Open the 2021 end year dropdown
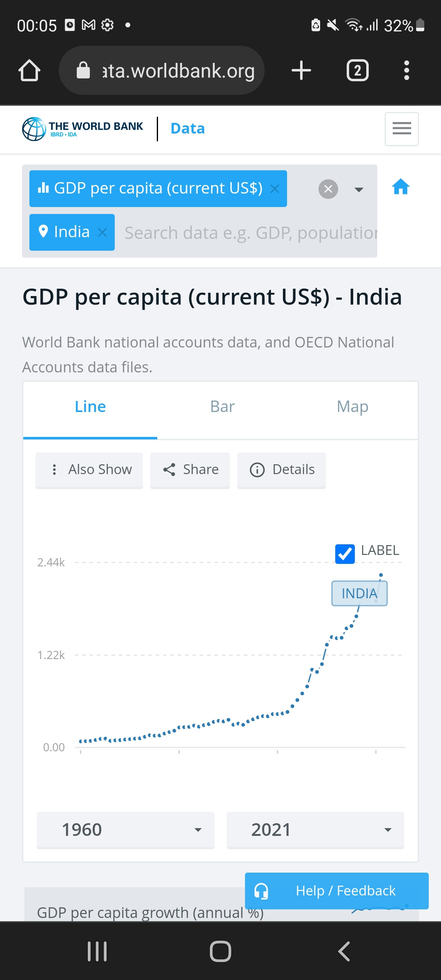441x980 pixels. pos(315,830)
